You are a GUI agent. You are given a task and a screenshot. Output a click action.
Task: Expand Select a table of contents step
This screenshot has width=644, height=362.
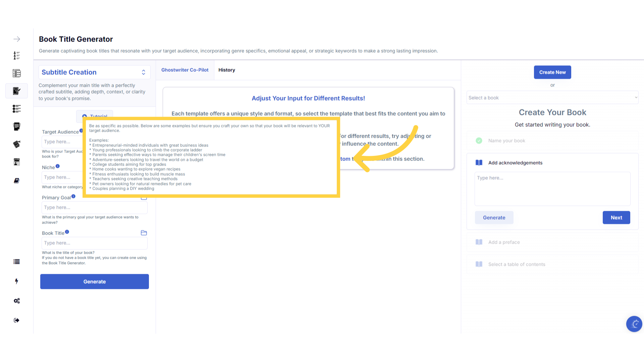517,264
